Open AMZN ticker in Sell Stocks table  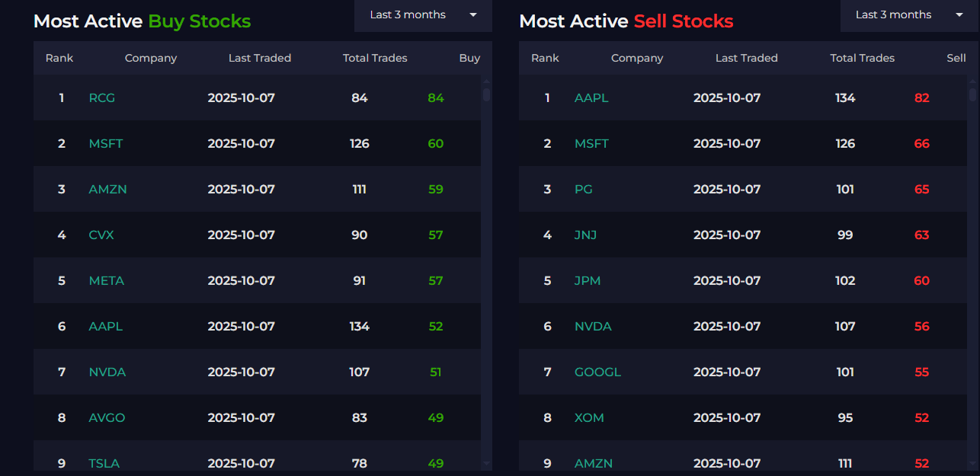[594, 463]
